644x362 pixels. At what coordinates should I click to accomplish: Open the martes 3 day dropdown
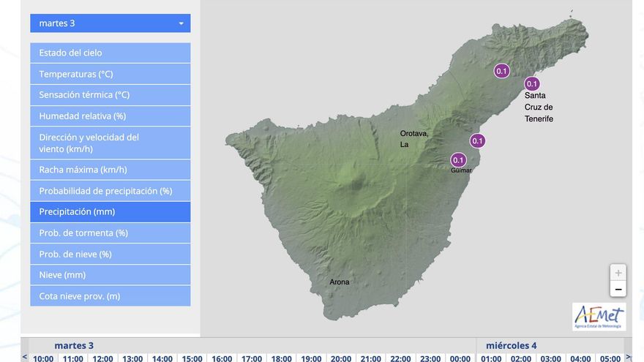pyautogui.click(x=110, y=23)
